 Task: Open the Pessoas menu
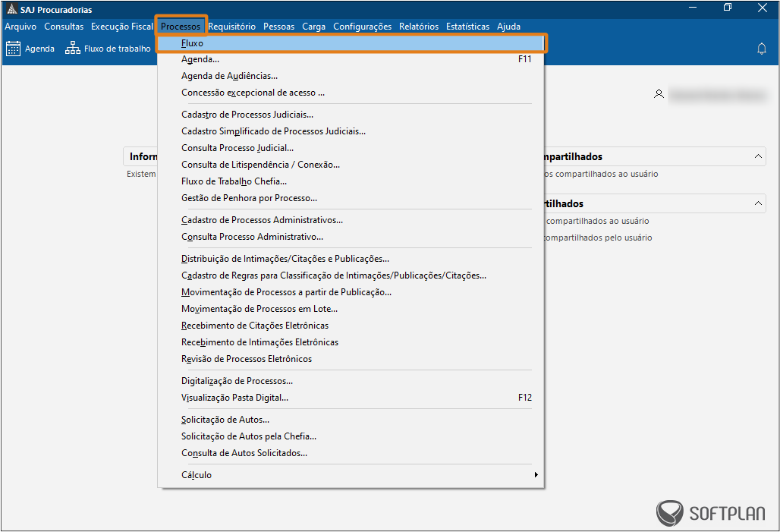tap(278, 27)
